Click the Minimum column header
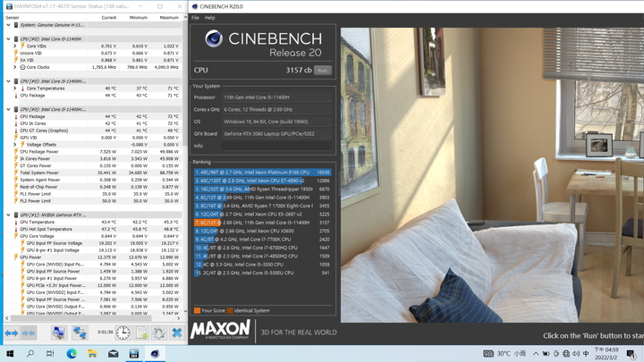This screenshot has height=362, width=644. [139, 18]
